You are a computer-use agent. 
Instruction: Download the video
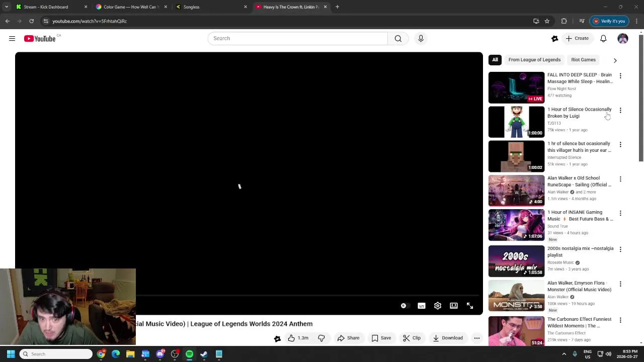click(x=448, y=338)
